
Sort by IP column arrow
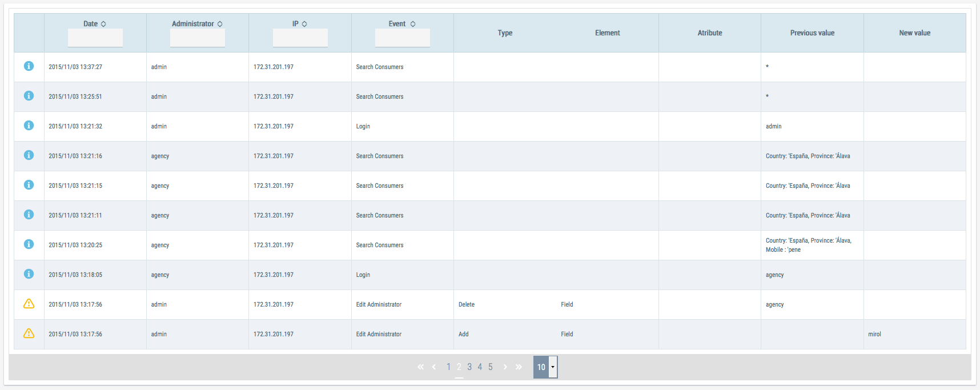[x=304, y=24]
